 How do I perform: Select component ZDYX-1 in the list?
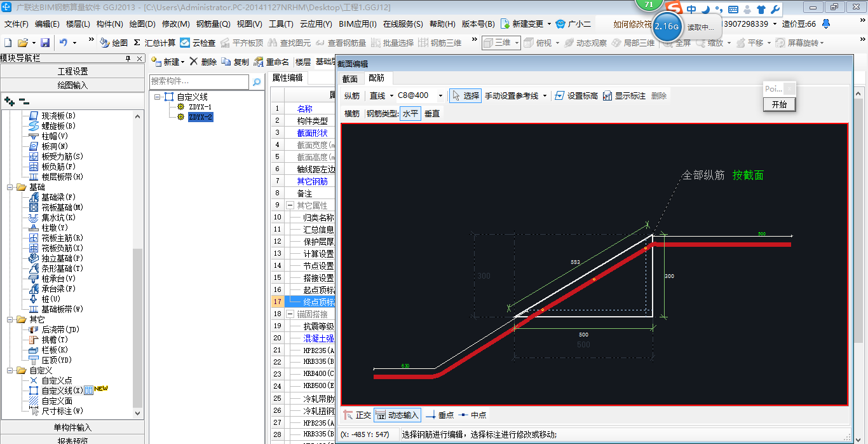coord(200,107)
